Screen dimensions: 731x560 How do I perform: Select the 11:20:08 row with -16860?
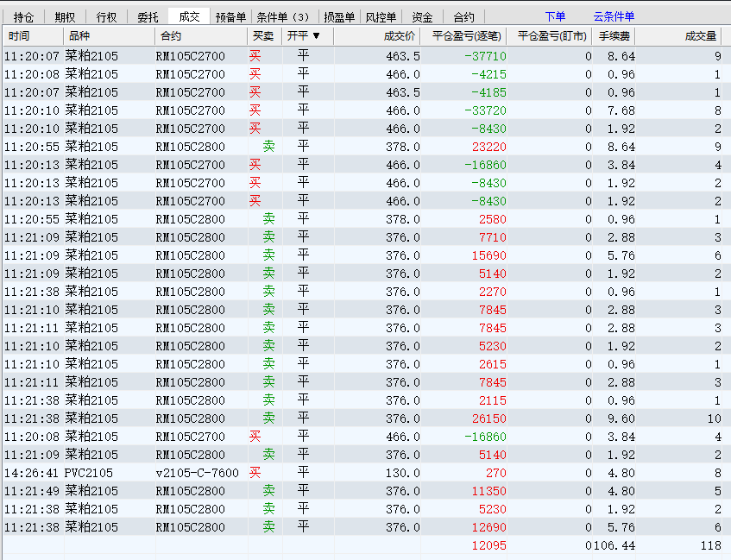(362, 437)
